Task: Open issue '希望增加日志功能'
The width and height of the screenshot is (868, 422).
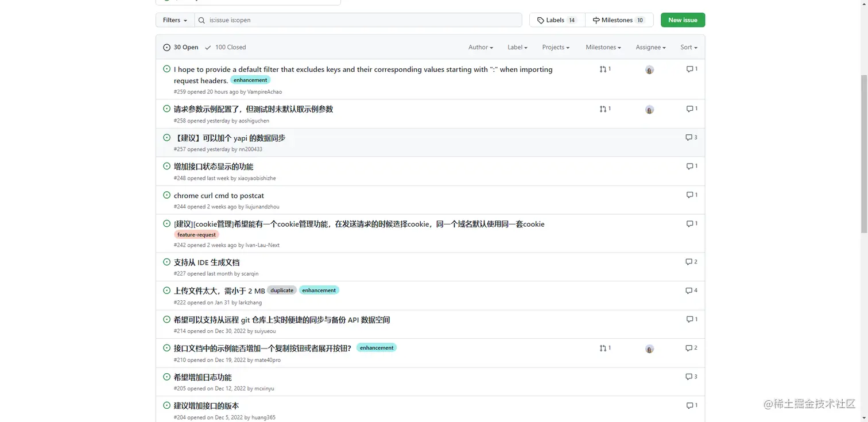Action: [203, 377]
